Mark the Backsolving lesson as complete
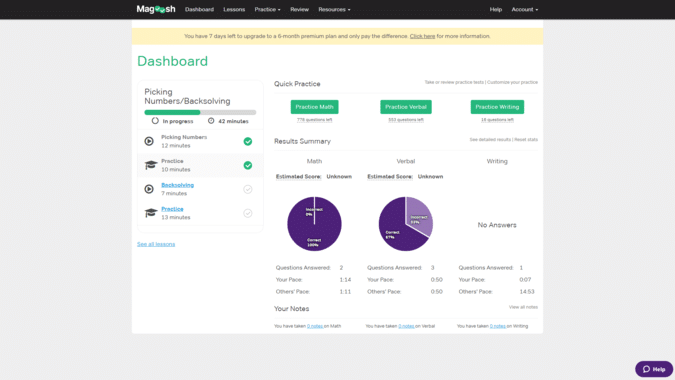 coord(248,189)
